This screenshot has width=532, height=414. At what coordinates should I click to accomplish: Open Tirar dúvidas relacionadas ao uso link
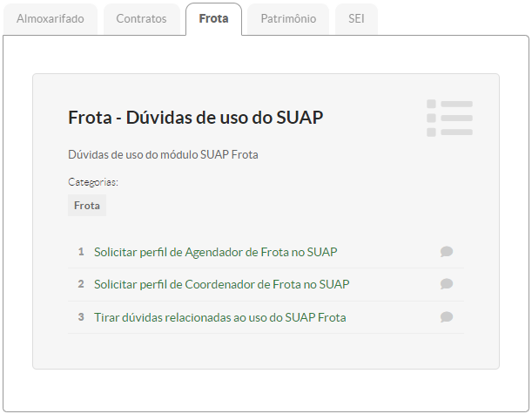220,317
